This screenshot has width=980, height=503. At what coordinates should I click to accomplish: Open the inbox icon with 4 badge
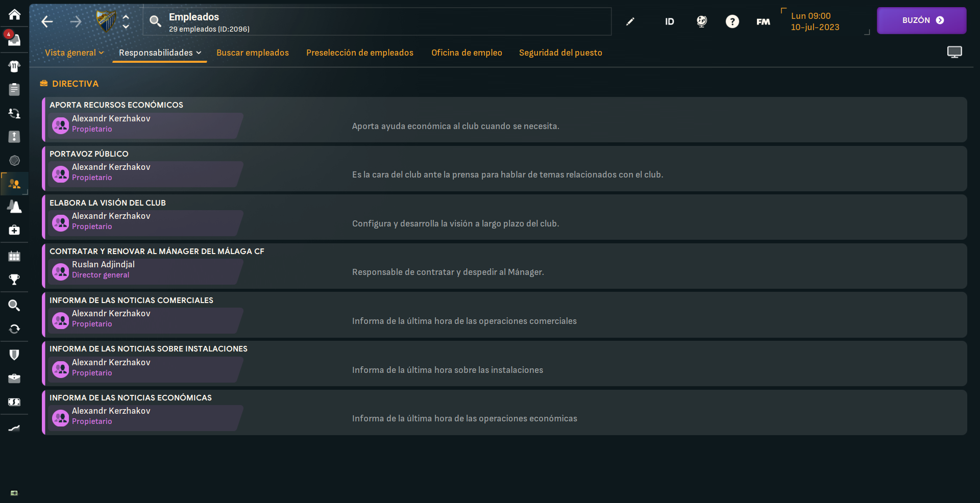(x=14, y=39)
